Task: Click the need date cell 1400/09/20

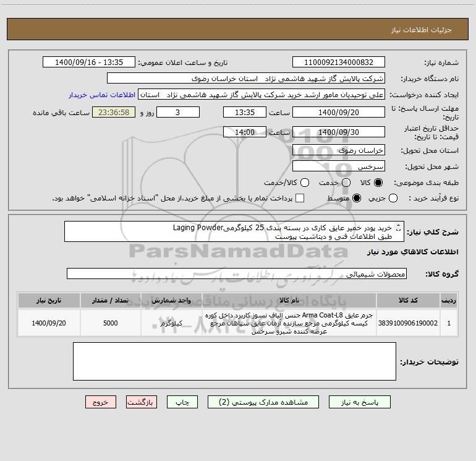Action: (x=49, y=323)
